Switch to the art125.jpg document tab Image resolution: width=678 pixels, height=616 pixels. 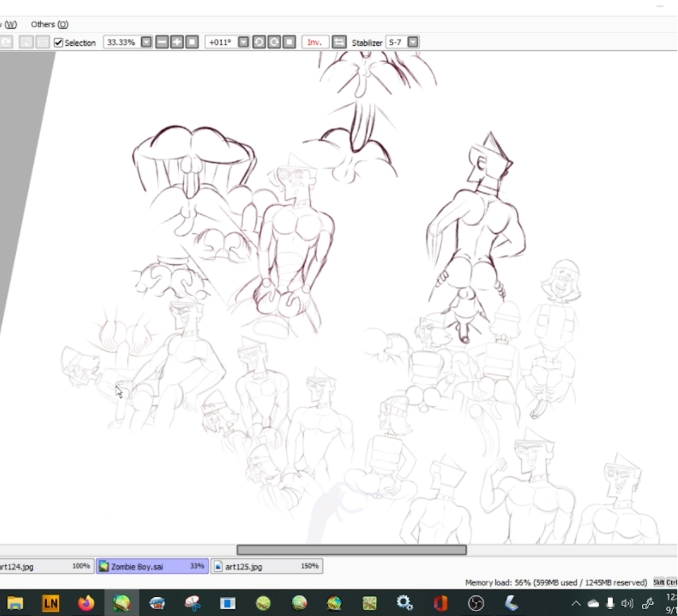coord(266,566)
